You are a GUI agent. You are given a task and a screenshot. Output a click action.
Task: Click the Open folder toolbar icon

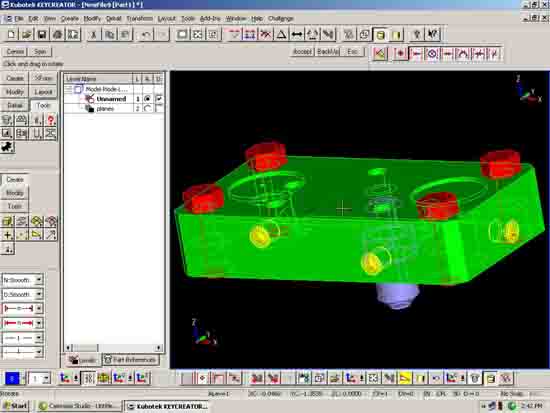27,34
